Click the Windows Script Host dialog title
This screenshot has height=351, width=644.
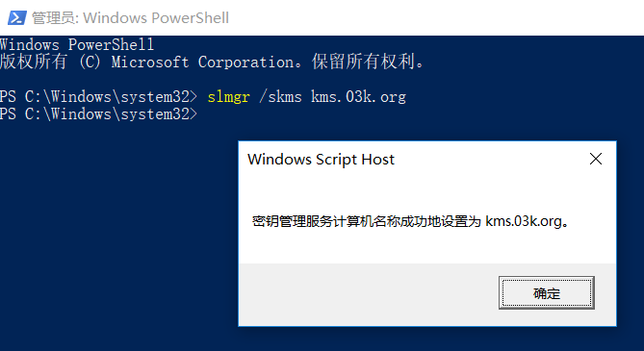point(321,160)
